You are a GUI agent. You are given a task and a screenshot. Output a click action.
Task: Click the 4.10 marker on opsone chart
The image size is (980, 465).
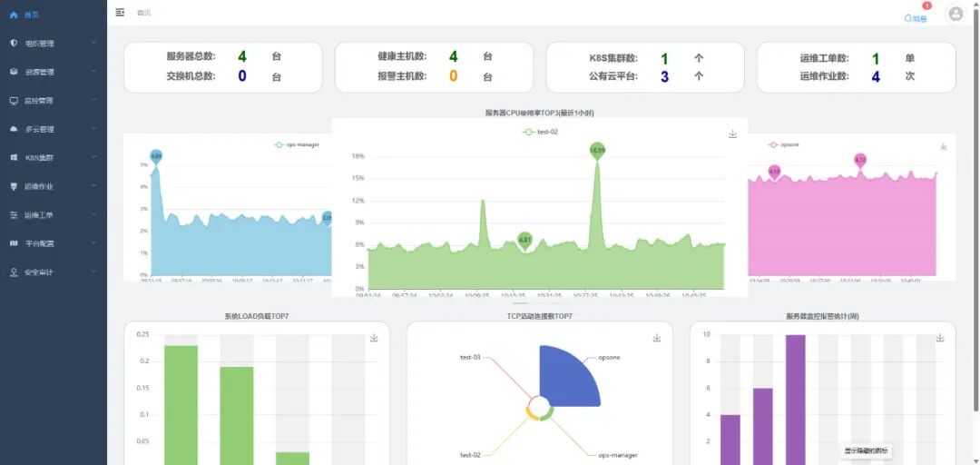[774, 173]
